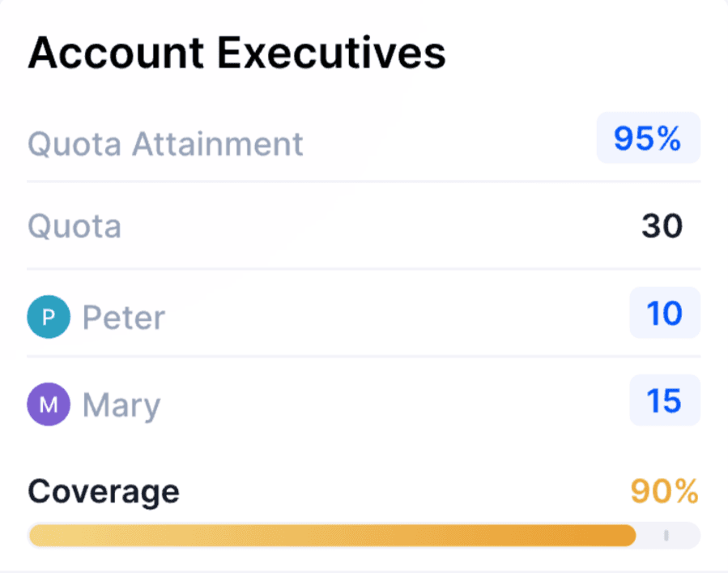The height and width of the screenshot is (573, 728).
Task: Click Mary's purple avatar icon
Action: pos(49,404)
